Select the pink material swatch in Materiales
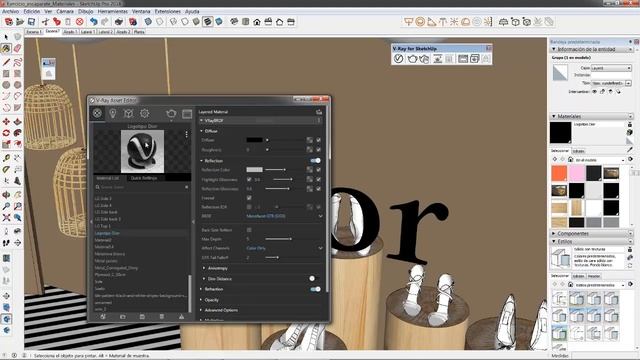 (576, 173)
